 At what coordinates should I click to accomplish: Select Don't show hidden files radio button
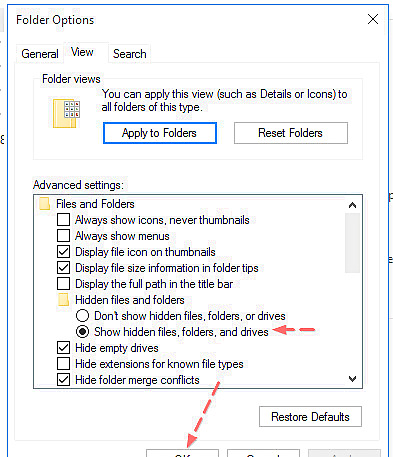pyautogui.click(x=82, y=315)
